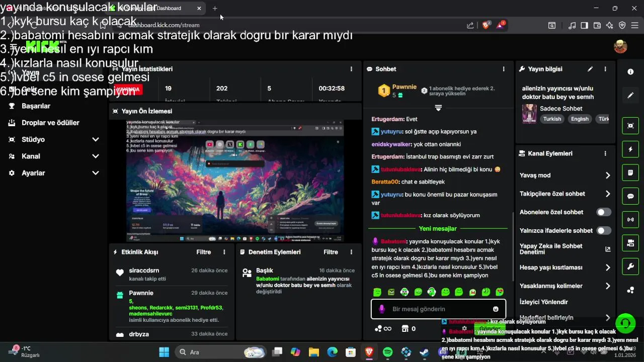644x362 pixels.
Task: Click the document icon in the right sidebar
Action: point(630,173)
